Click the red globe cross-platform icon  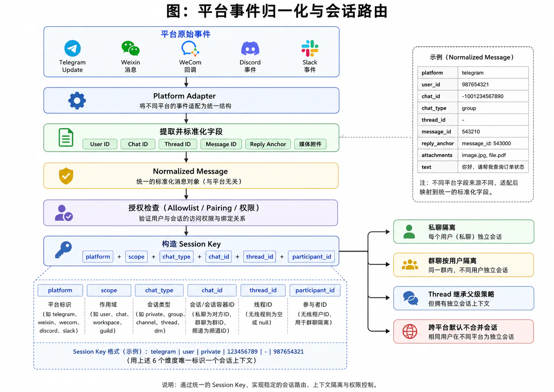410,331
